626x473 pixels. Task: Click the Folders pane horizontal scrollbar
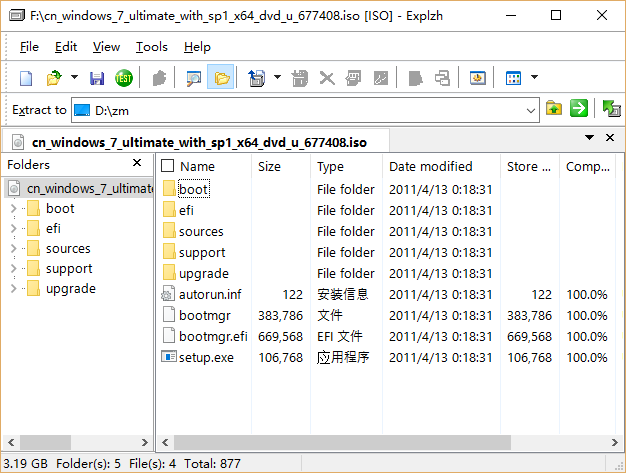[x=76, y=442]
